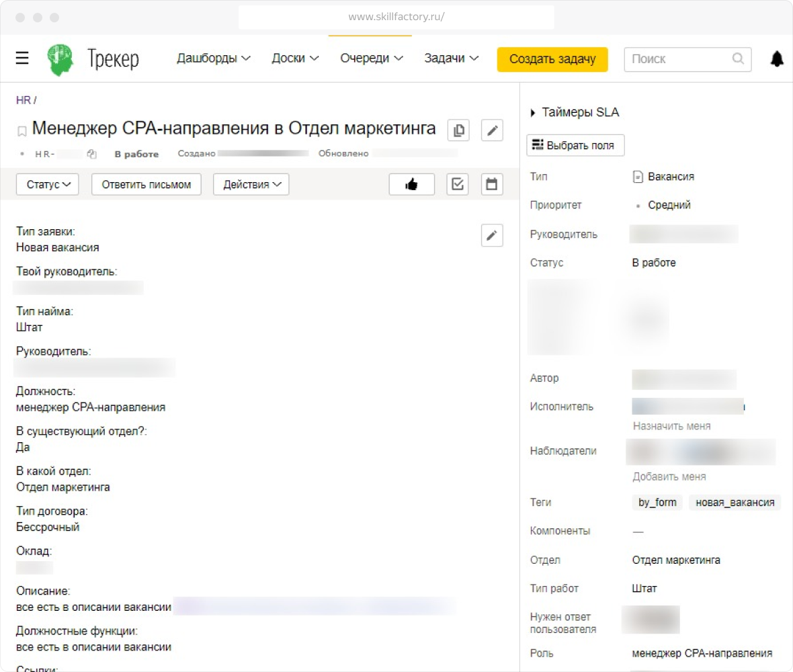Image resolution: width=793 pixels, height=672 pixels.
Task: Copy the task title using the copy icon
Action: [x=458, y=130]
